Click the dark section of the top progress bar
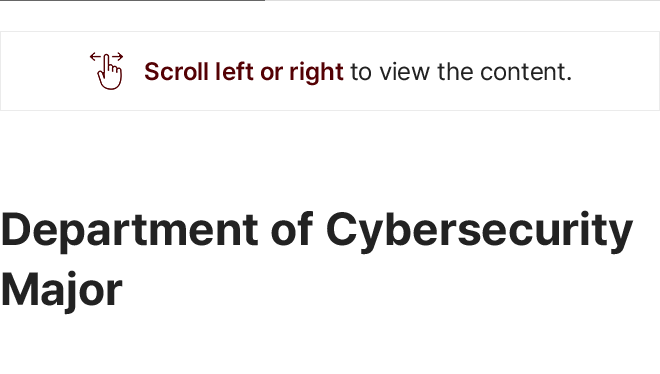Viewport: 660px width, 374px height. coord(132,0)
